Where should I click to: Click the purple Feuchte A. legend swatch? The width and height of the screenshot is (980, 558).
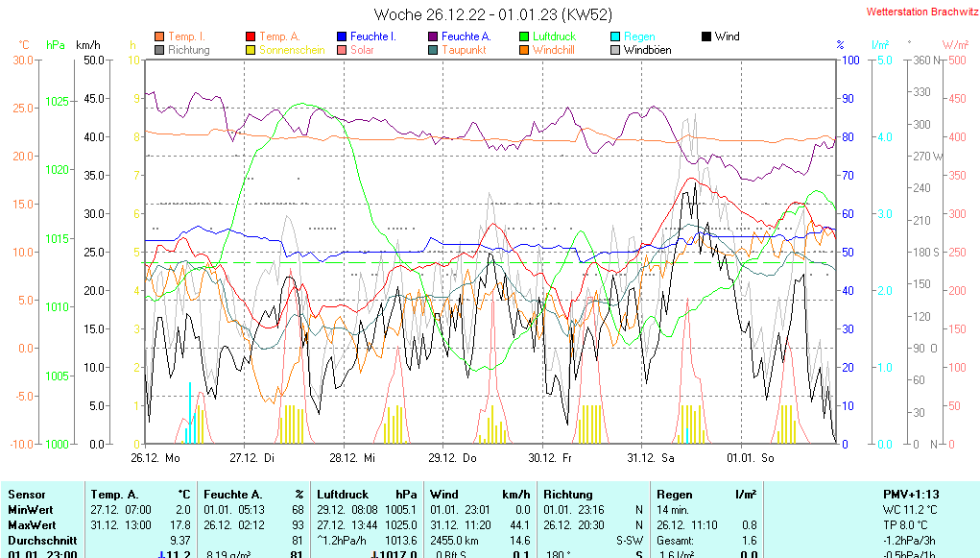pos(433,36)
